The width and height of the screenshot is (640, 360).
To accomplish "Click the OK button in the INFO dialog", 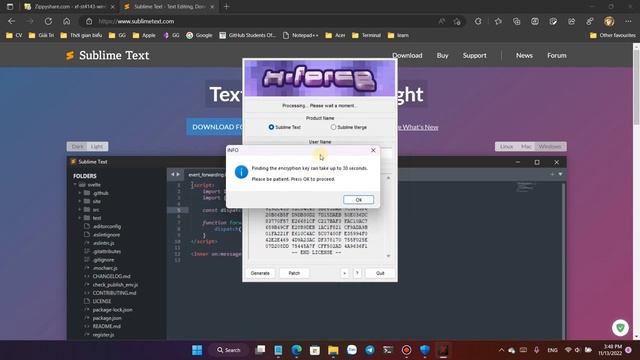I will click(358, 200).
